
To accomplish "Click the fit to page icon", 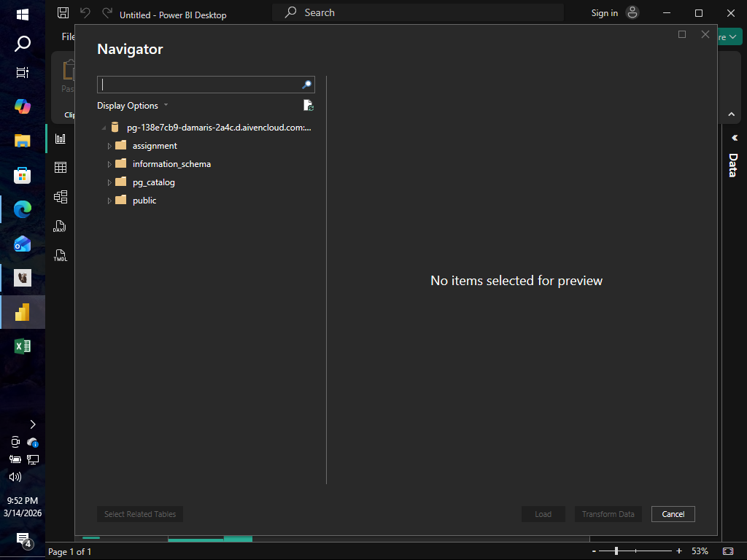I will coord(728,551).
